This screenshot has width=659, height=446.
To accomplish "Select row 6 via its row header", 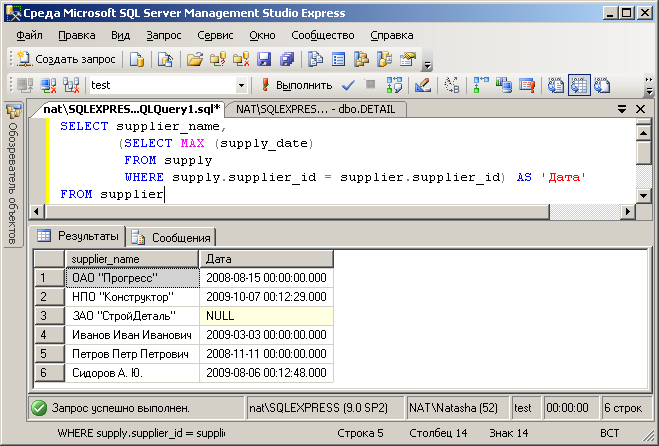I will point(50,373).
